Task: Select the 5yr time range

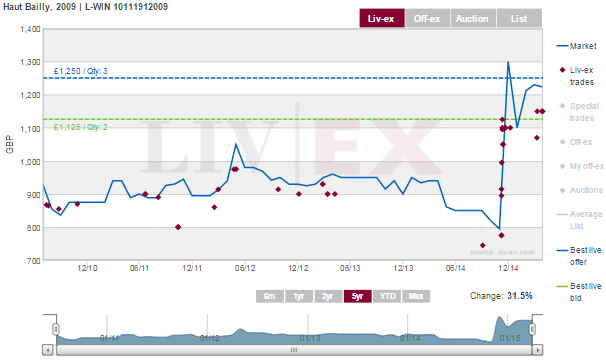Action: (357, 296)
